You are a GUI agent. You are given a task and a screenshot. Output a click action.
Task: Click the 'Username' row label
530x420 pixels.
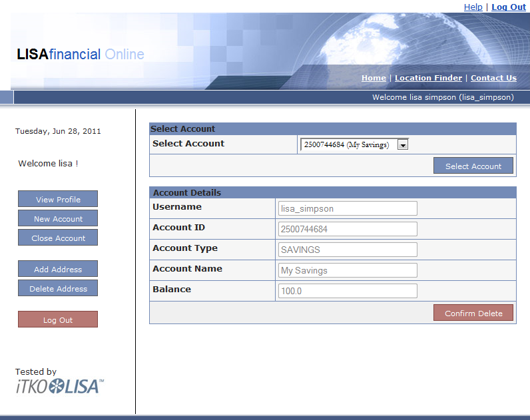point(177,207)
